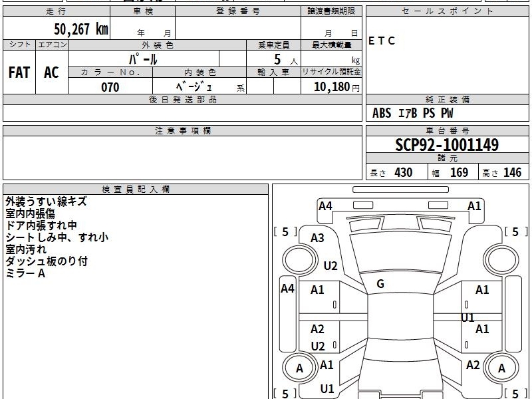This screenshot has height=399, width=532.
Task: Select the note ドア内張すれ中
Action: 41,225
